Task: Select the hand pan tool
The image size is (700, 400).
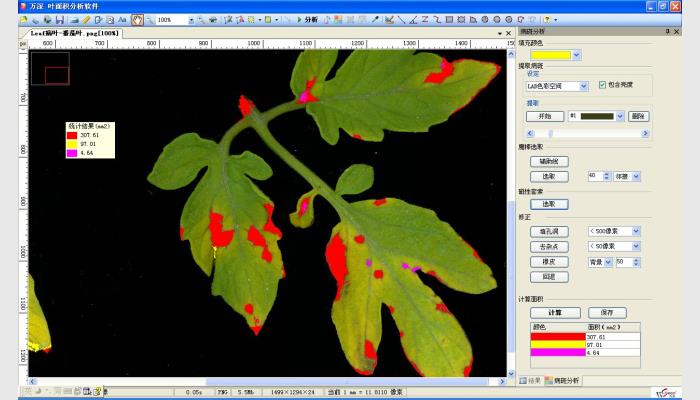Action: click(x=137, y=19)
